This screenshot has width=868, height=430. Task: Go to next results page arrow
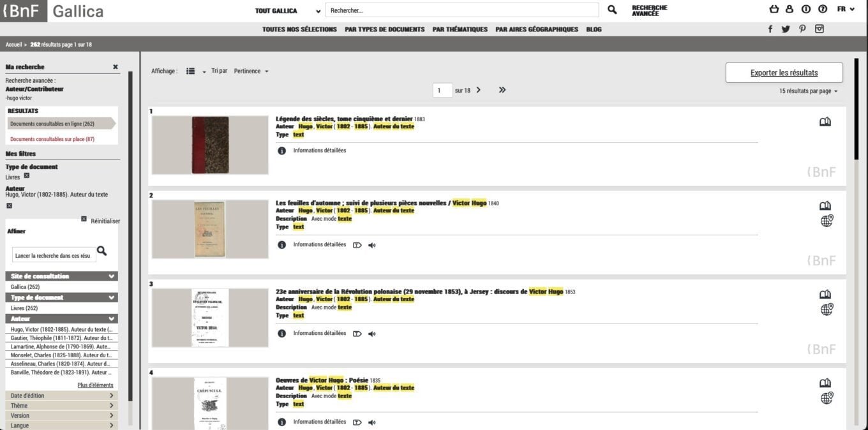point(479,90)
